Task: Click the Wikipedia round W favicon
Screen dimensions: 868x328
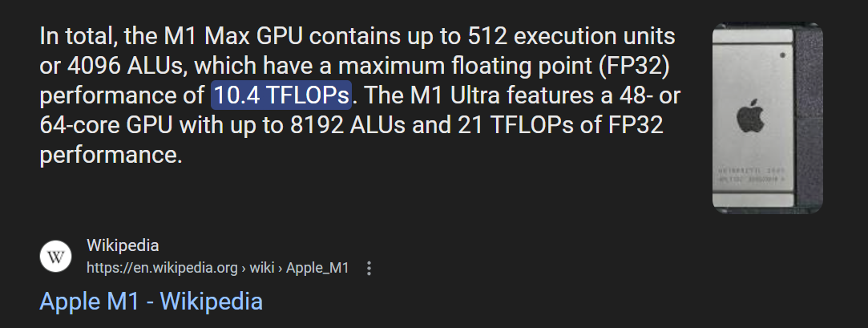Action: [56, 257]
